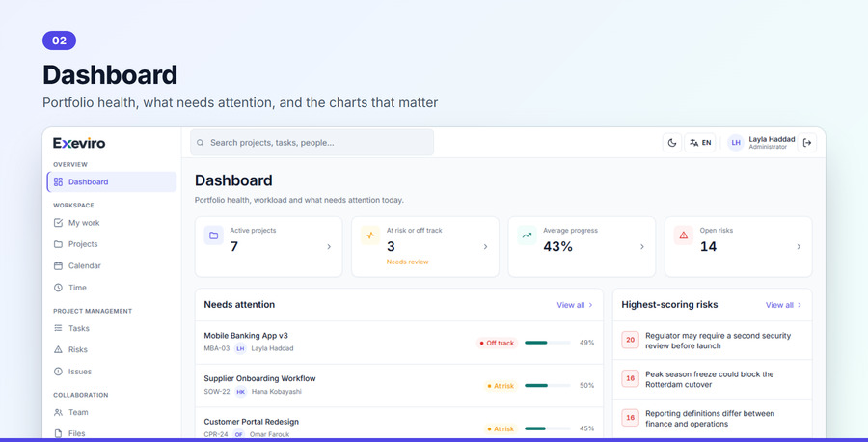Click the MBA-03 project code

(x=216, y=349)
